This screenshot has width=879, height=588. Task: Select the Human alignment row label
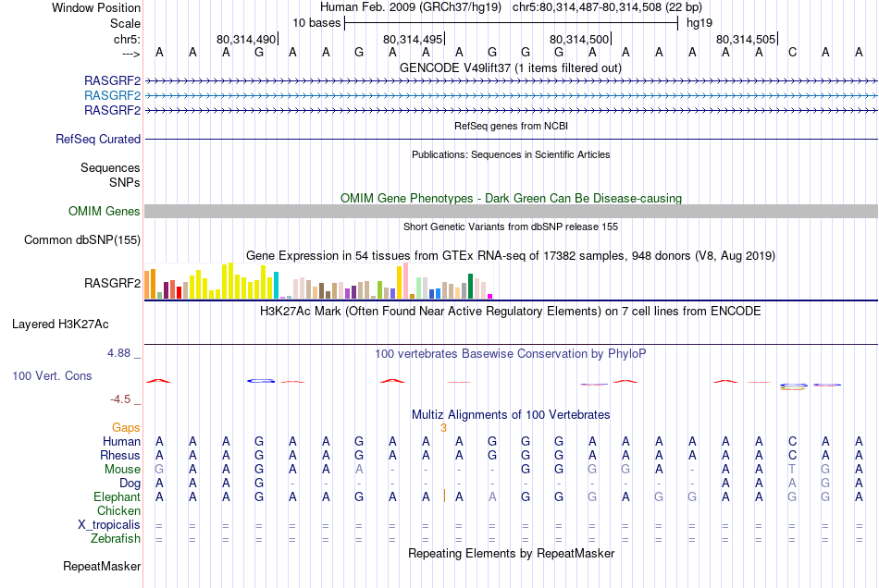(x=121, y=441)
